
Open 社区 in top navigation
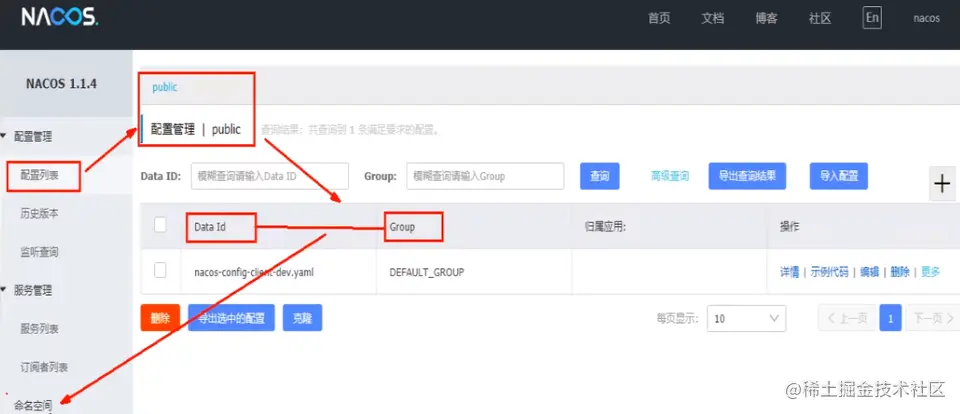[820, 18]
